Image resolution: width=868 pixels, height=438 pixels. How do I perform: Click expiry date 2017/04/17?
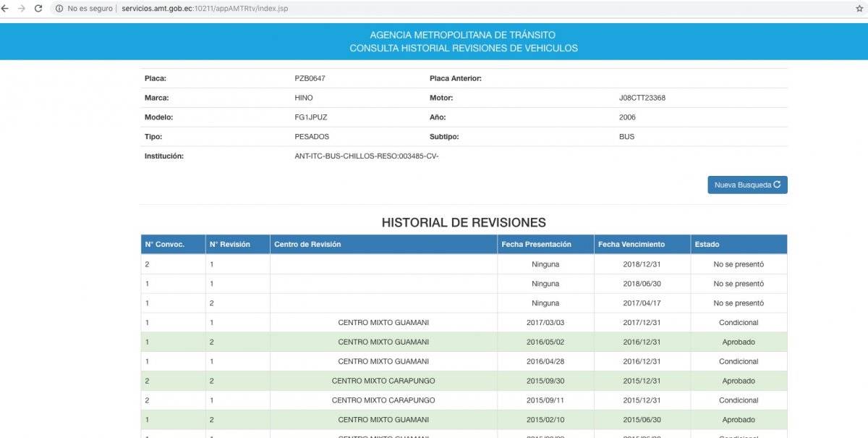tap(642, 303)
